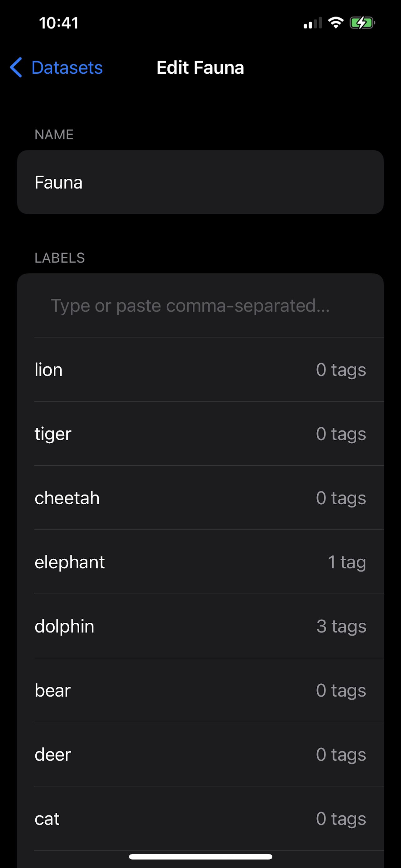Tap the Edit Fauna title

pos(200,67)
